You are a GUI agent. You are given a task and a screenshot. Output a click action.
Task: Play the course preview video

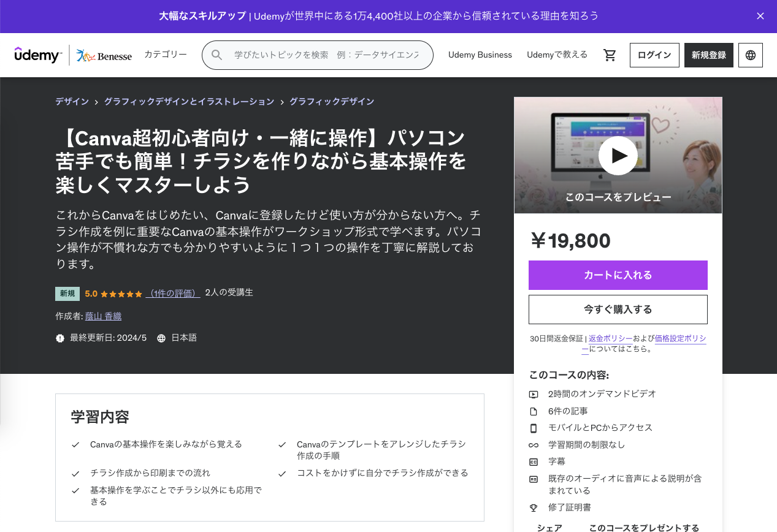click(x=618, y=155)
